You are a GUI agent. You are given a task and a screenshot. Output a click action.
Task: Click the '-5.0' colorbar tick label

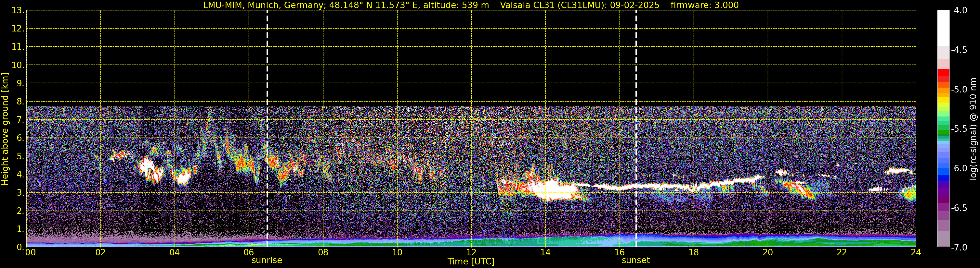point(959,89)
